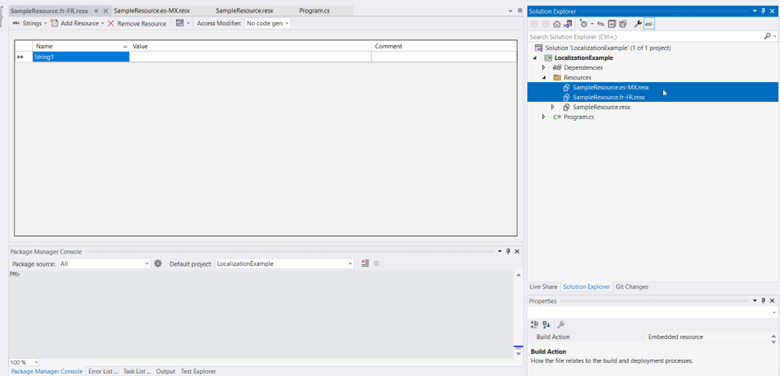Collapse All in Solution Explorer toolbar
780x376 pixels.
[x=612, y=24]
